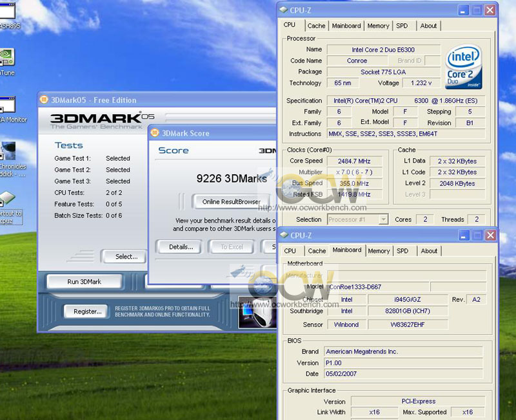Click the Sensor value W83627EHF

click(408, 325)
